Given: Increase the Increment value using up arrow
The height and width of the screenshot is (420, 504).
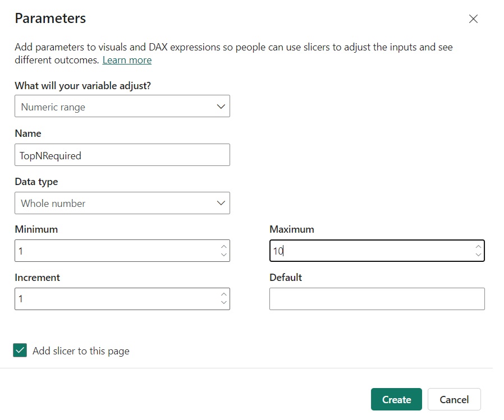Looking at the screenshot, I should [224, 294].
